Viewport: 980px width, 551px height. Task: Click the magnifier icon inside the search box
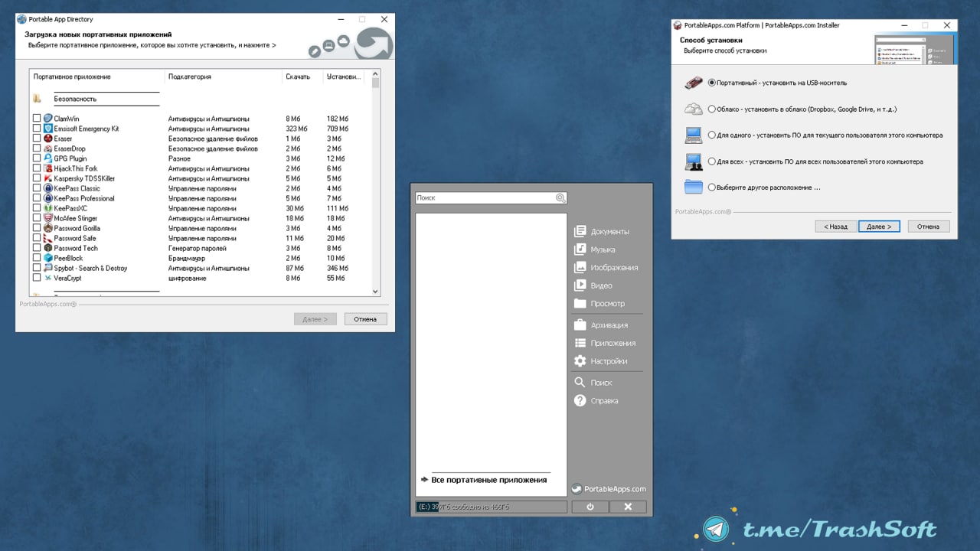coord(560,197)
